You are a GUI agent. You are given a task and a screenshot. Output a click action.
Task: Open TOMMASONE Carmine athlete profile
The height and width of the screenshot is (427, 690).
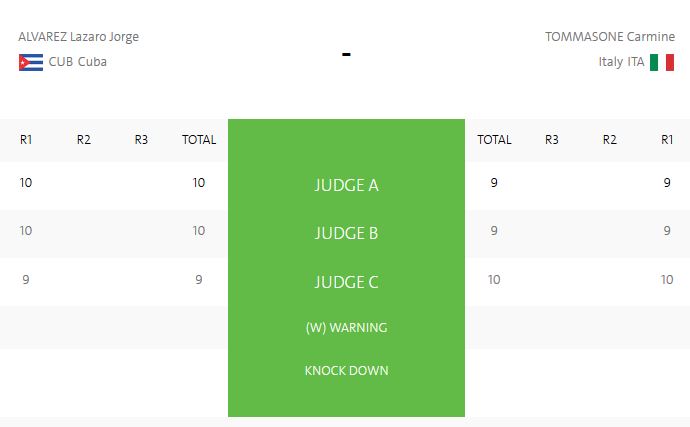[610, 37]
